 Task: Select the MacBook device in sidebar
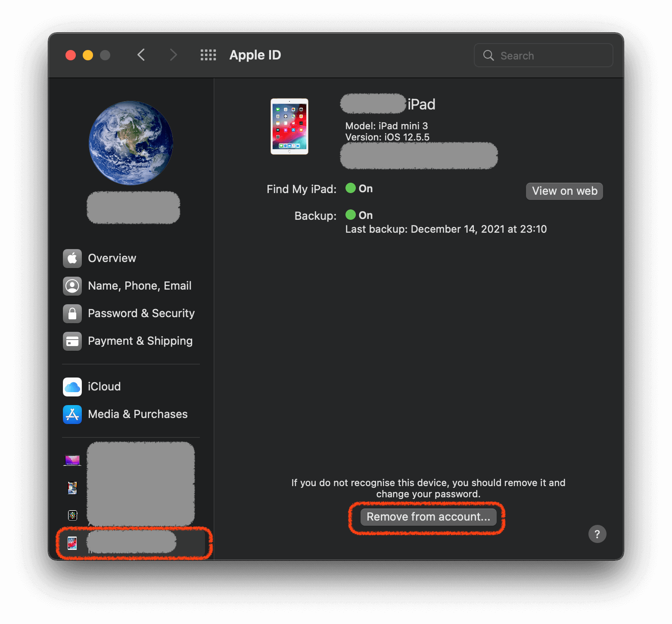tap(72, 460)
